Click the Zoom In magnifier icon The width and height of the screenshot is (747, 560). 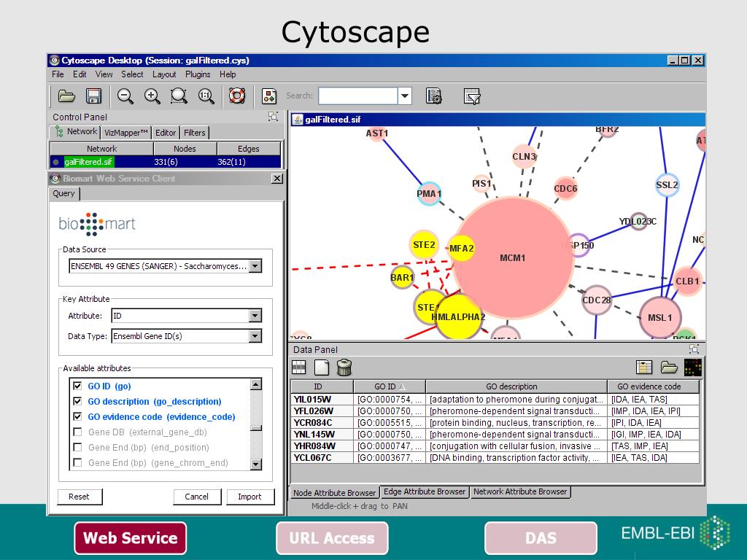(152, 96)
